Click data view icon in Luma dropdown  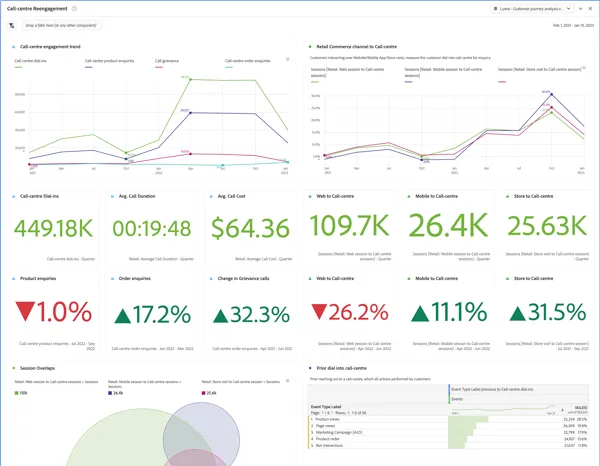(496, 8)
